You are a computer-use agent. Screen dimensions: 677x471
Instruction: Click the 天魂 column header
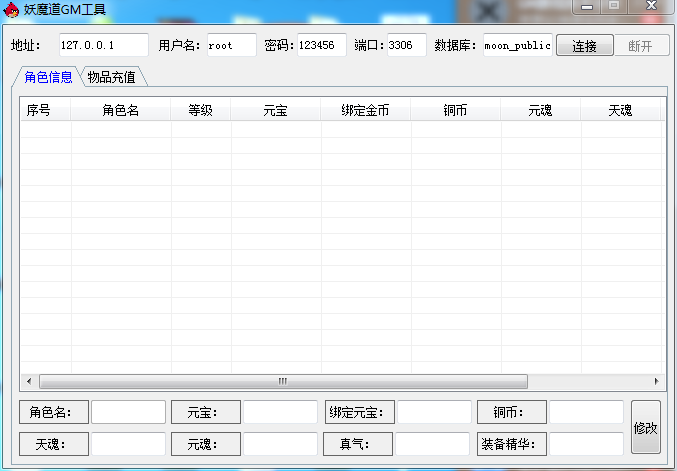620,110
